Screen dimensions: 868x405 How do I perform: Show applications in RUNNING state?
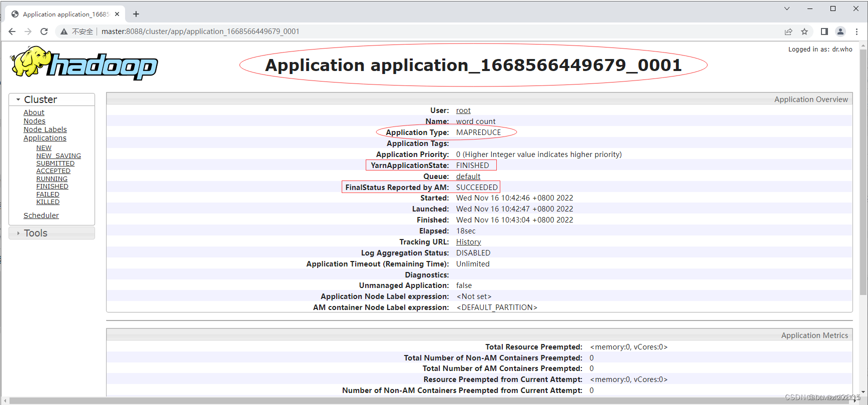pos(52,179)
